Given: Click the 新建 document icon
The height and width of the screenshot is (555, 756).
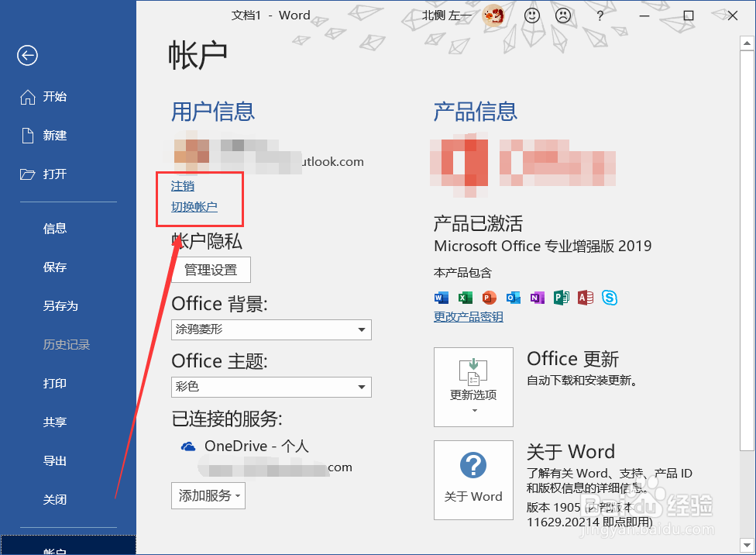Looking at the screenshot, I should (x=28, y=136).
